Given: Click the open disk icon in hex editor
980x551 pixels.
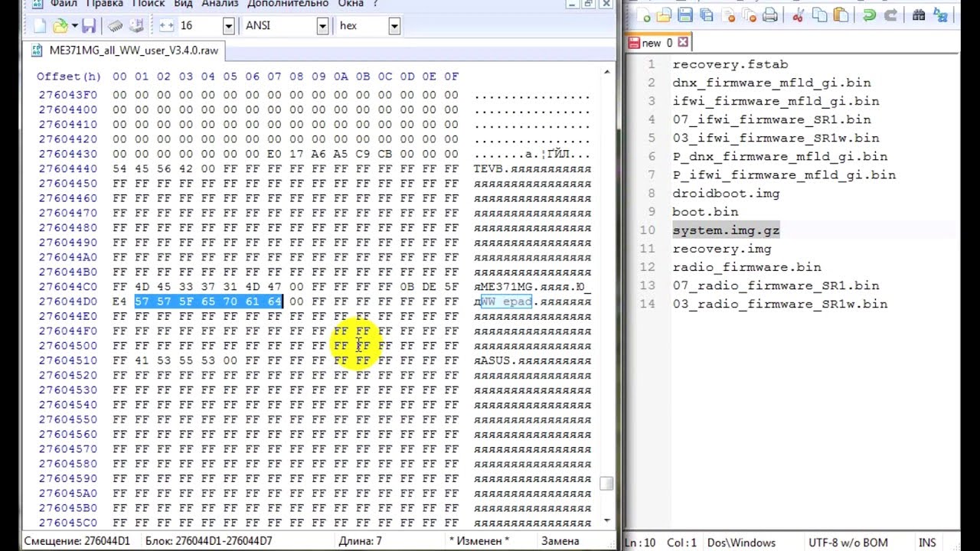Looking at the screenshot, I should tap(136, 26).
